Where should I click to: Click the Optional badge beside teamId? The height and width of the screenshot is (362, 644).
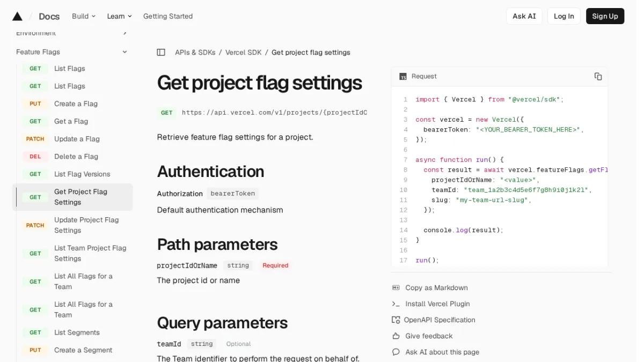238,344
